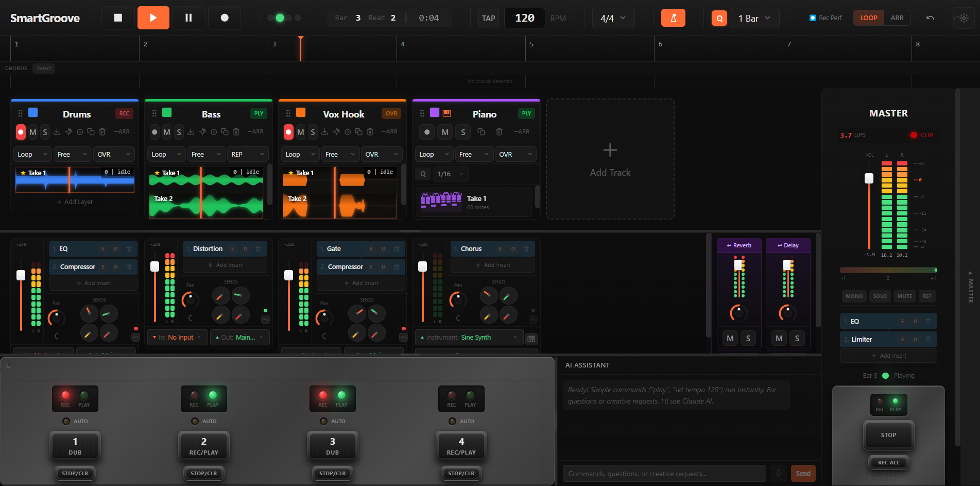
Task: Arm the Piano track for recording
Action: tap(427, 132)
